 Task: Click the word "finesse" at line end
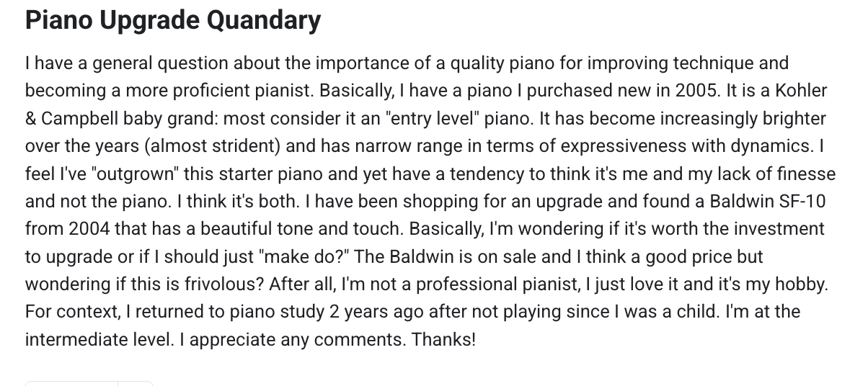point(809,174)
